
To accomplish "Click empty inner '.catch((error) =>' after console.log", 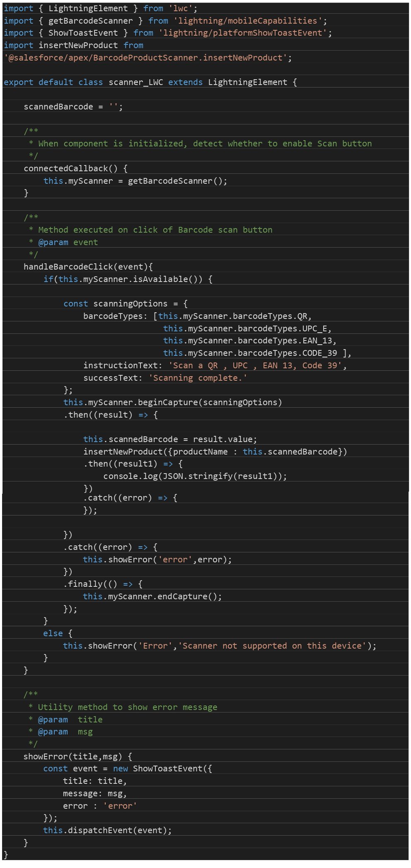I will coord(131,498).
